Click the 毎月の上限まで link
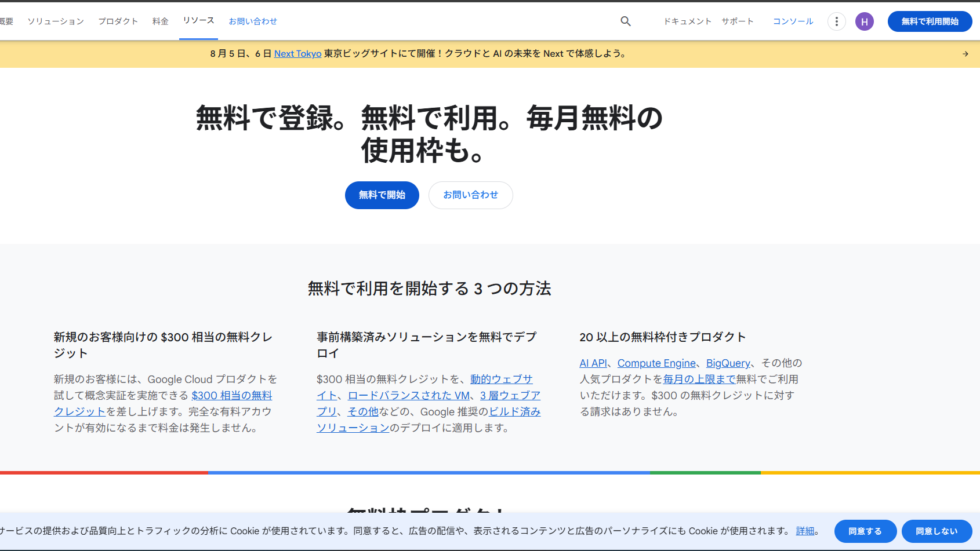The image size is (980, 551). pos(699,380)
